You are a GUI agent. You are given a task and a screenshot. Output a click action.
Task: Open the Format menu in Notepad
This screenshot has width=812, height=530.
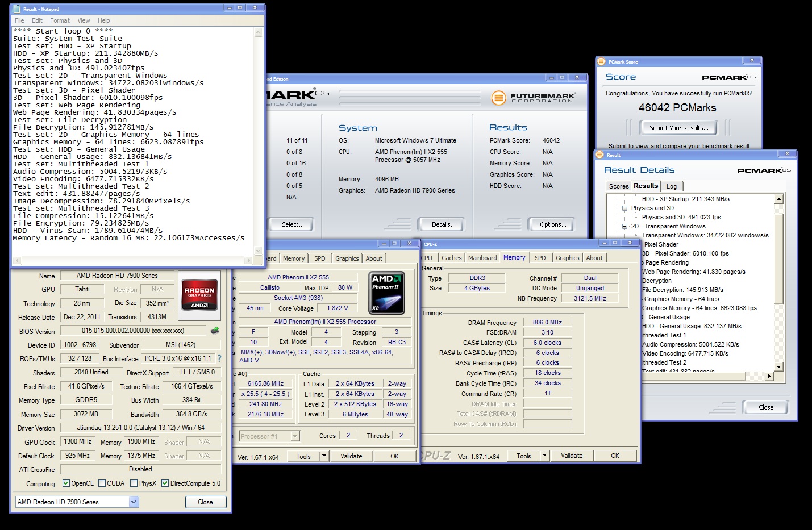(60, 20)
